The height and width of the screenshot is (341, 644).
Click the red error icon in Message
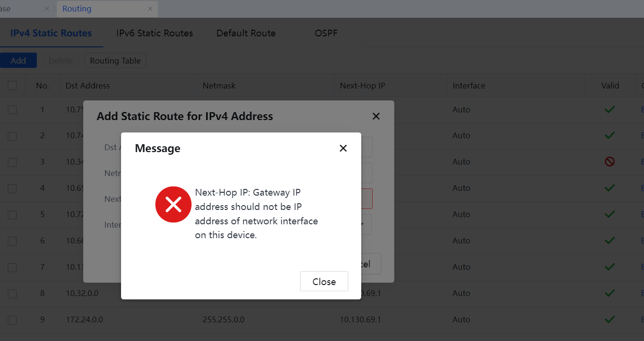(173, 205)
